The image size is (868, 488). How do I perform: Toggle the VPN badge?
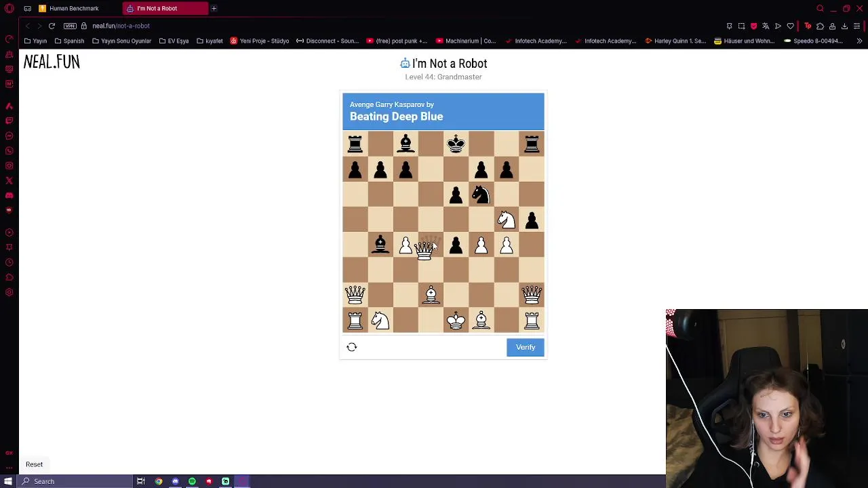(70, 26)
